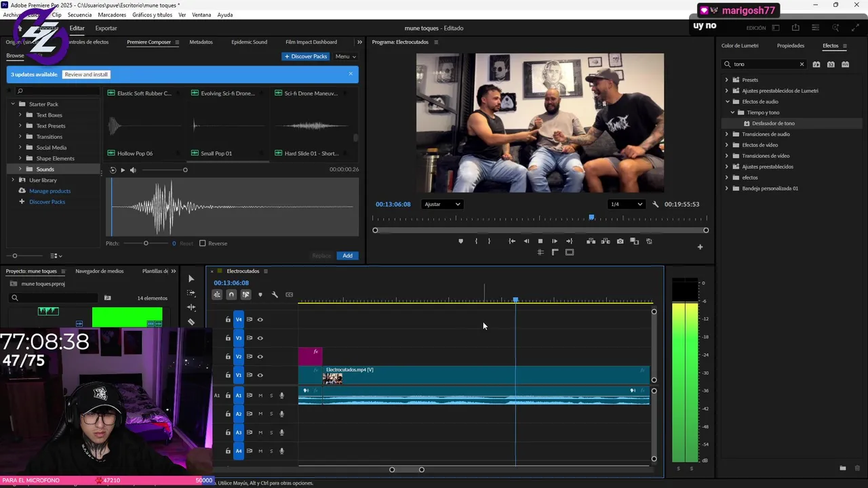Open the Secuencia menu
The height and width of the screenshot is (488, 868).
79,15
